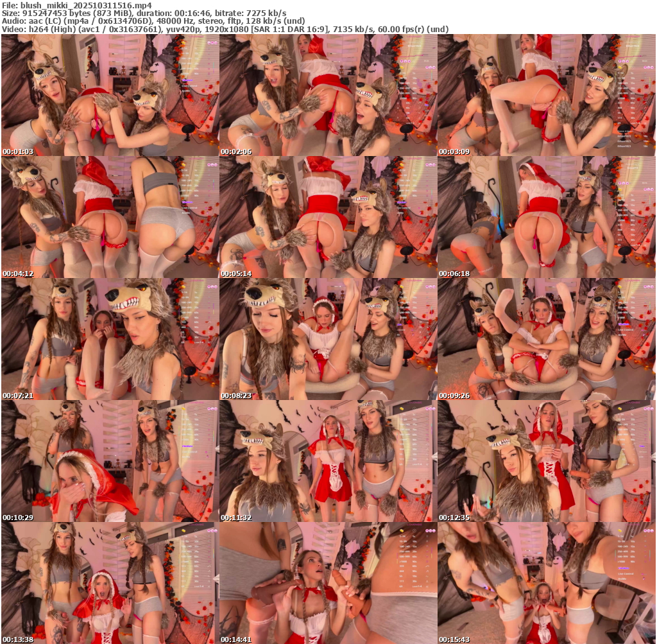The image size is (657, 644).
Task: Select the thumbnail stamped 00:15:43
Action: 547,583
